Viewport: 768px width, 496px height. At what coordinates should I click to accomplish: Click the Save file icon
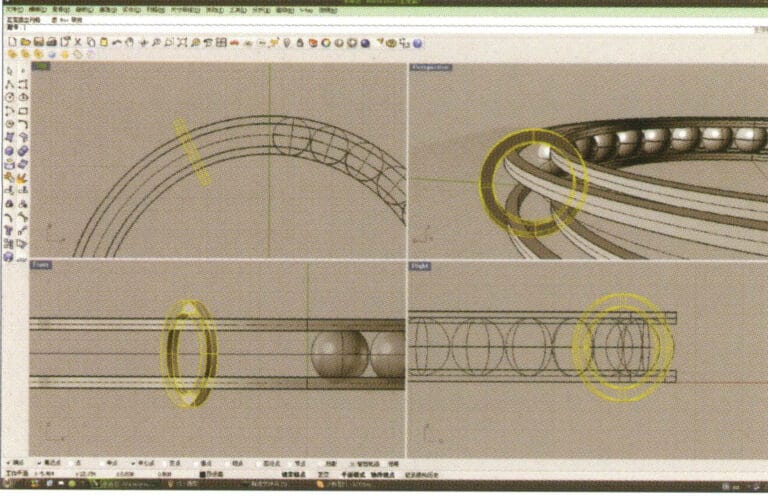37,43
